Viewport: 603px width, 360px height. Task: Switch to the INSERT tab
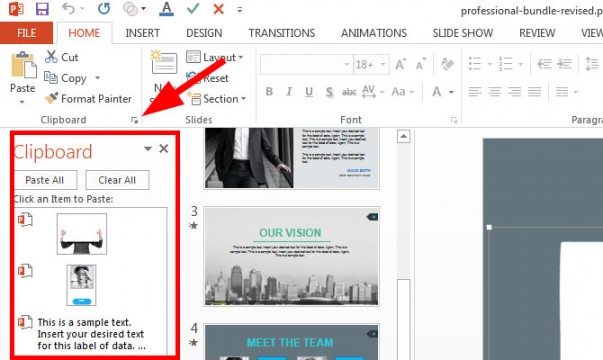[x=143, y=33]
